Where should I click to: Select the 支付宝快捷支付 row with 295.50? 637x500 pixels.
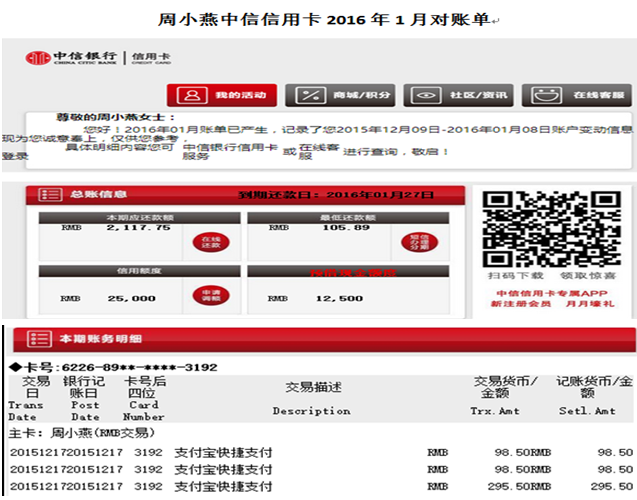(x=223, y=487)
